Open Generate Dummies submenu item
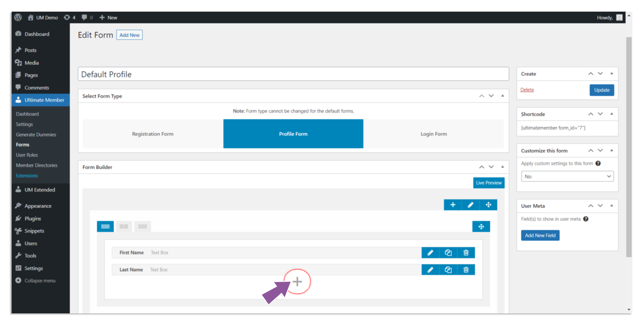 coord(36,134)
